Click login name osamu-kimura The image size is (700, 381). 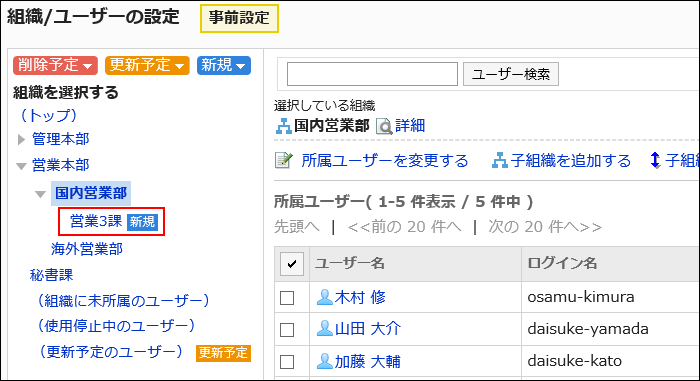(581, 297)
